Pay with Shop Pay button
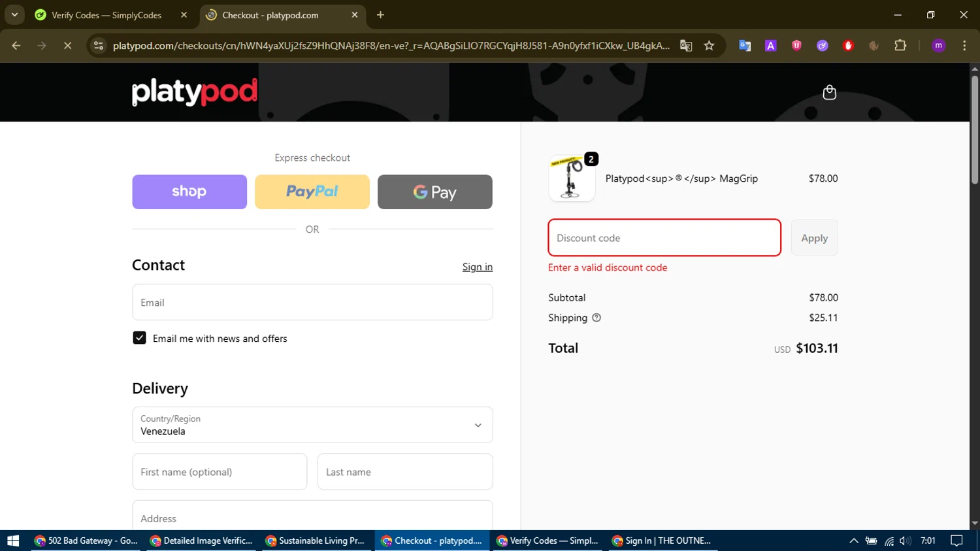 tap(189, 192)
